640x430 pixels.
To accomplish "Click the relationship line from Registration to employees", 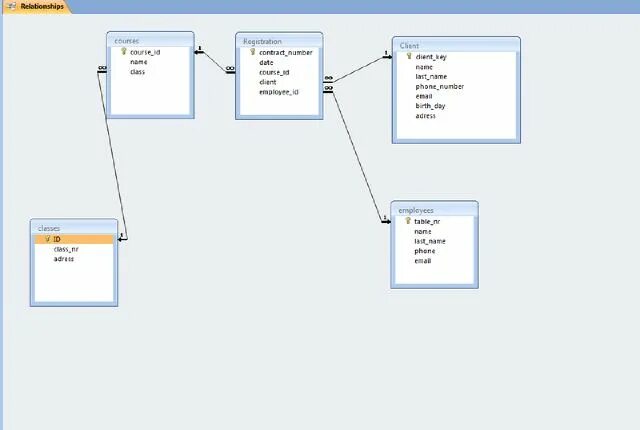I will [x=357, y=155].
